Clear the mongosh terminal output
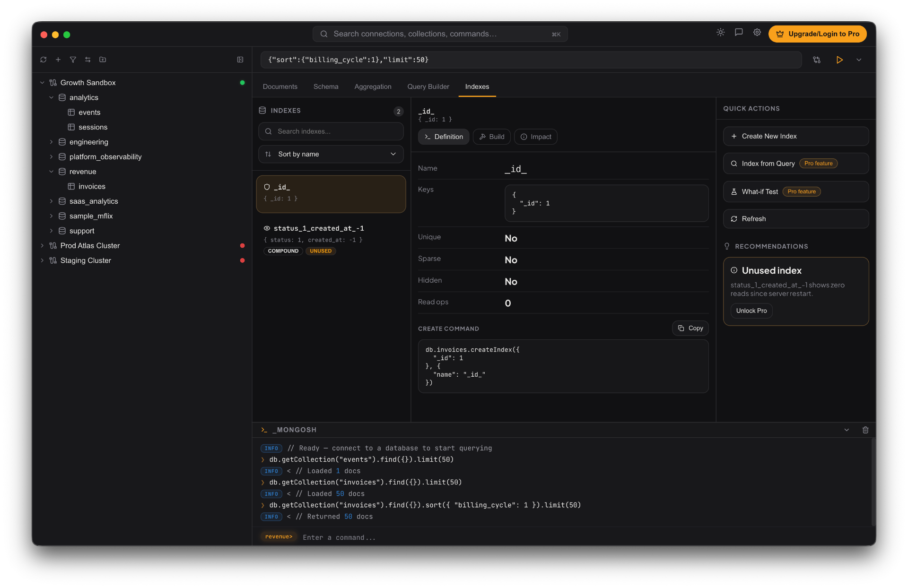Screen dimensions: 908x588 (865, 430)
